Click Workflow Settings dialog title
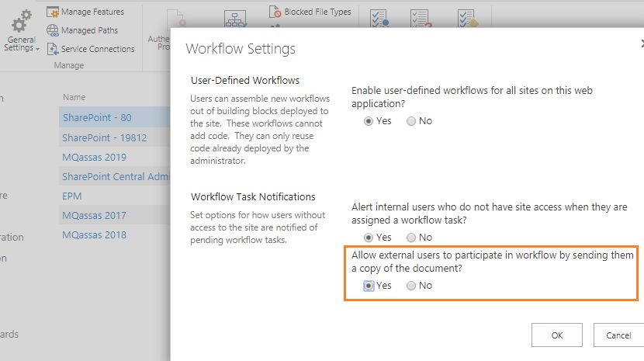The height and width of the screenshot is (361, 644). [241, 49]
